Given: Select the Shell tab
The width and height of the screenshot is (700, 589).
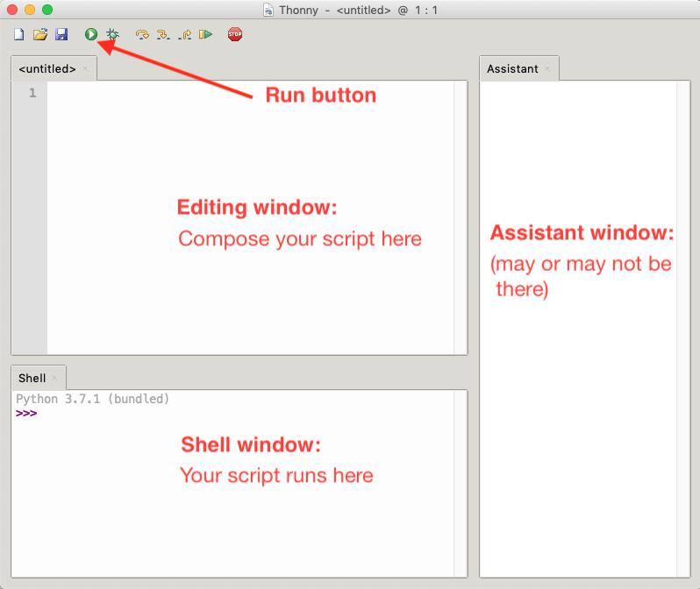Looking at the screenshot, I should pyautogui.click(x=32, y=378).
